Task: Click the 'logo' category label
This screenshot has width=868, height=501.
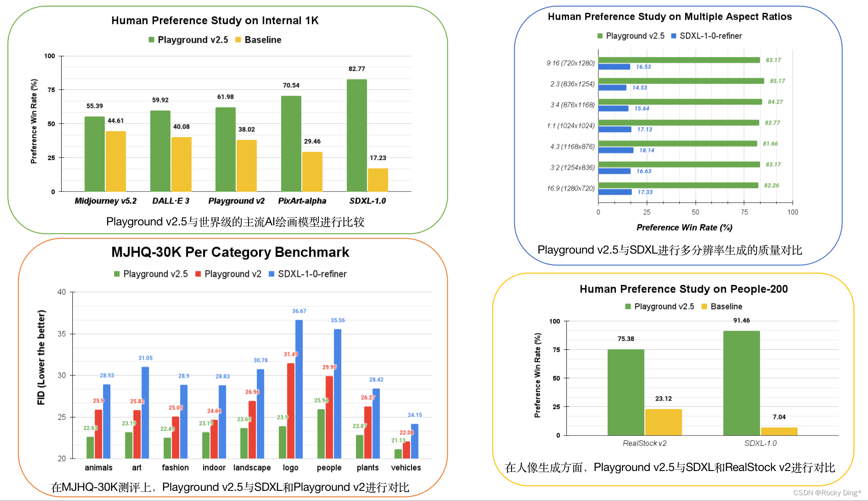Action: tap(291, 468)
